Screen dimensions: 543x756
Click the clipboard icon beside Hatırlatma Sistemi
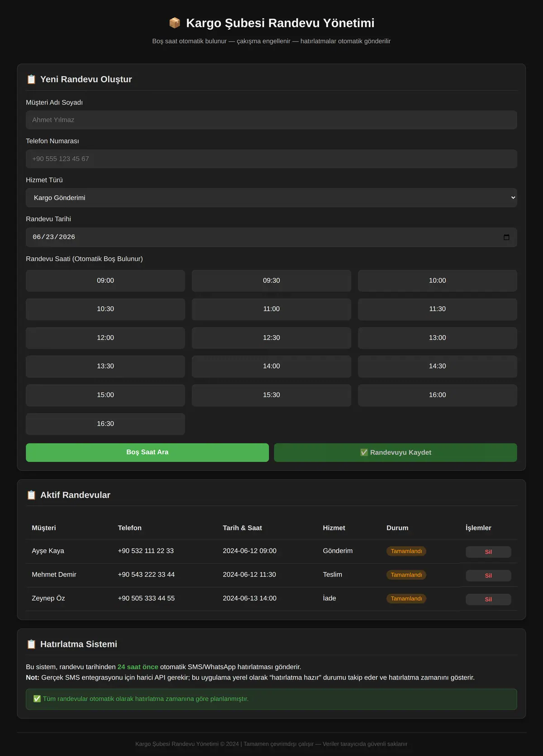pos(31,644)
